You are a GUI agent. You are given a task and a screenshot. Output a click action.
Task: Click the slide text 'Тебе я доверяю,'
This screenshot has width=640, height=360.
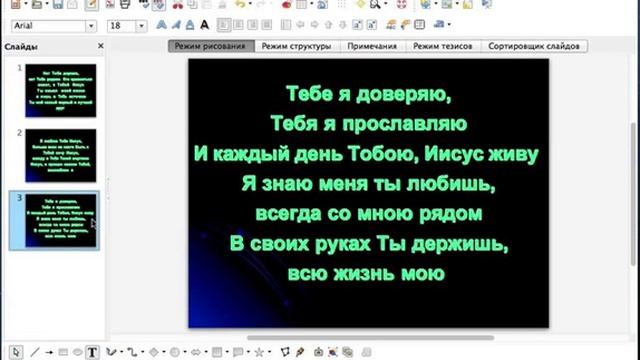[369, 94]
